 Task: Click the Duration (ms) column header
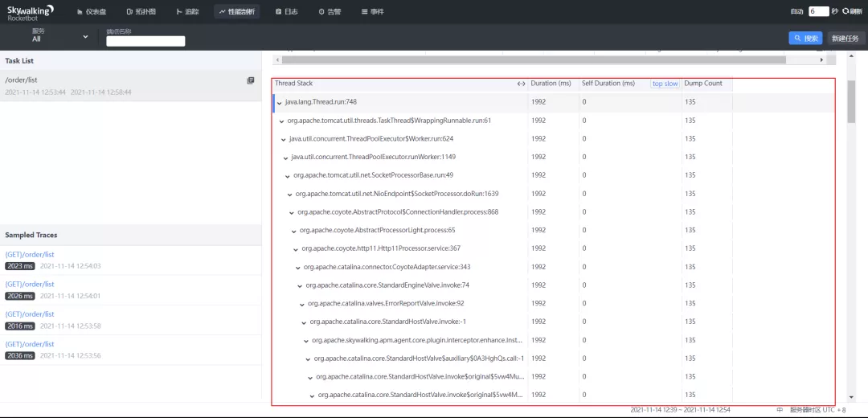click(x=551, y=84)
